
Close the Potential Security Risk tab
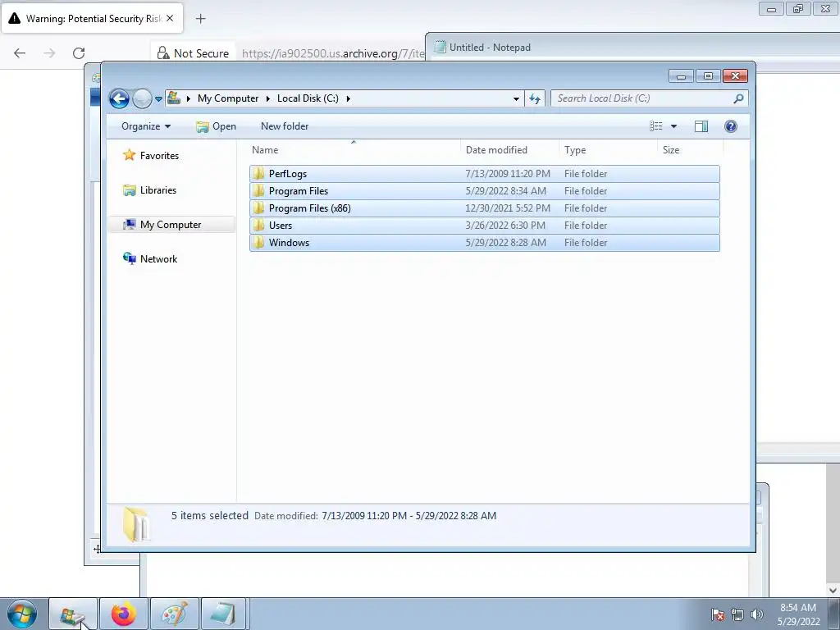click(170, 18)
